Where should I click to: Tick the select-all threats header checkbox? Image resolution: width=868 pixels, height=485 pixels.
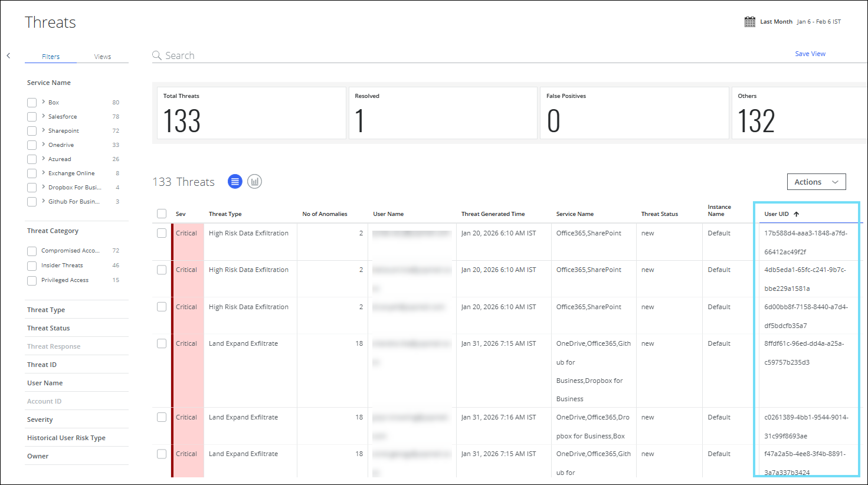pyautogui.click(x=162, y=214)
